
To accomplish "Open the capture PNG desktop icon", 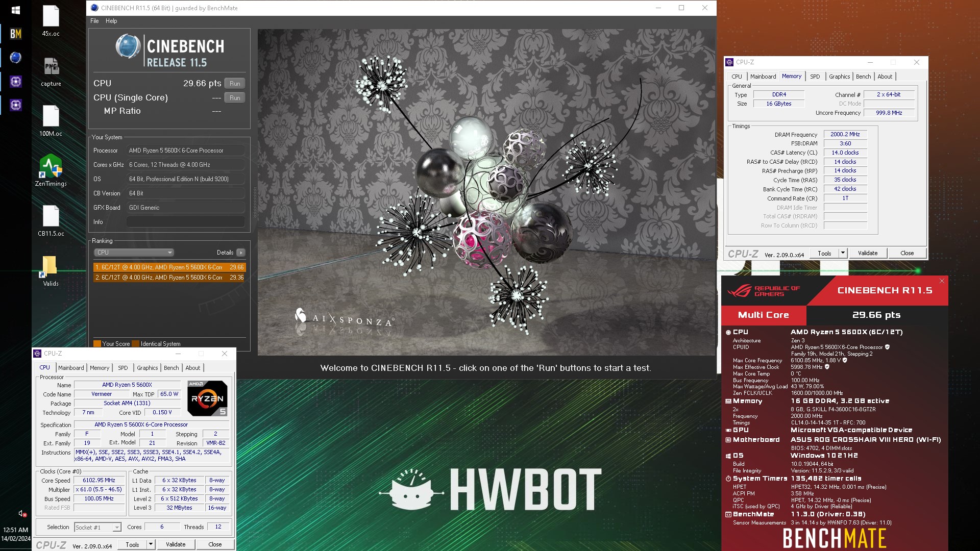I will pyautogui.click(x=51, y=71).
